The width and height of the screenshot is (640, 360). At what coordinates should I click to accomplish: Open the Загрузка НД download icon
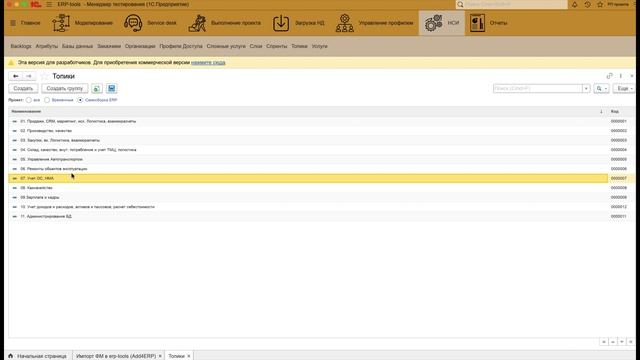pyautogui.click(x=281, y=23)
